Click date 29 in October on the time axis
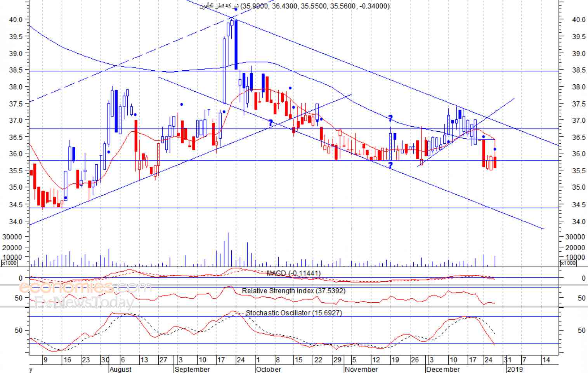The width and height of the screenshot is (588, 373). [x=338, y=360]
